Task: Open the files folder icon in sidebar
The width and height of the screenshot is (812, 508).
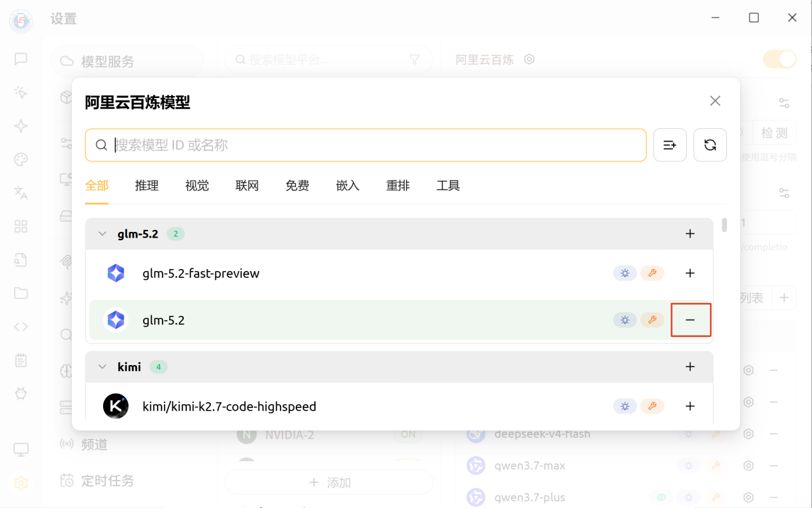Action: click(x=21, y=293)
